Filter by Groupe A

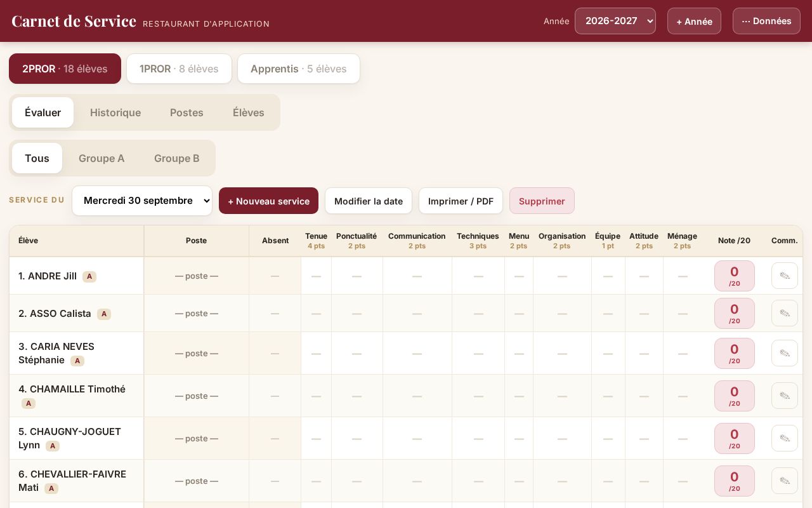point(101,158)
